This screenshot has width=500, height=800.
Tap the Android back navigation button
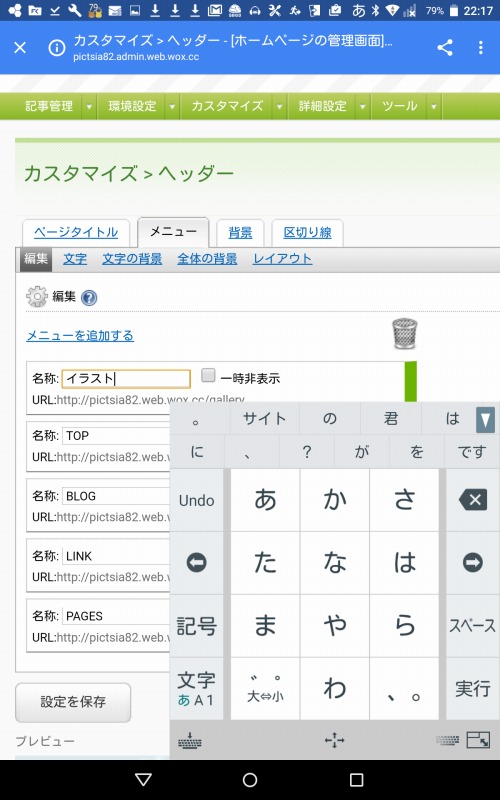(x=143, y=779)
